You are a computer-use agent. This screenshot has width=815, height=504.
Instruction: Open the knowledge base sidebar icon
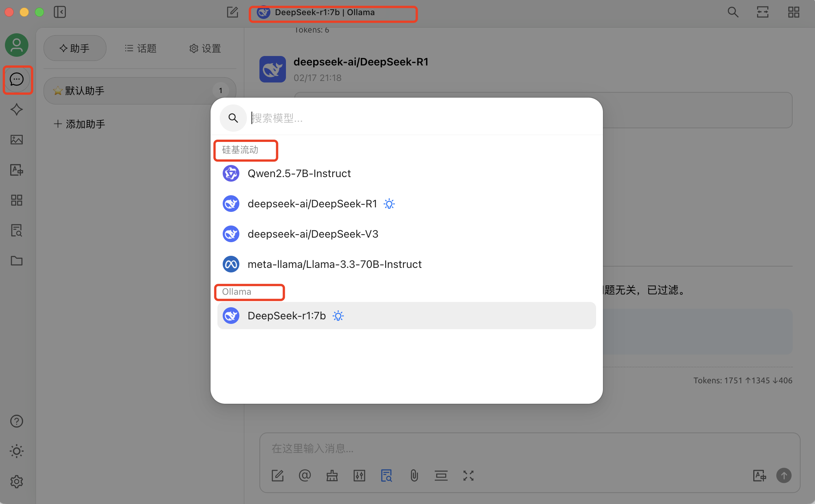pos(17,230)
